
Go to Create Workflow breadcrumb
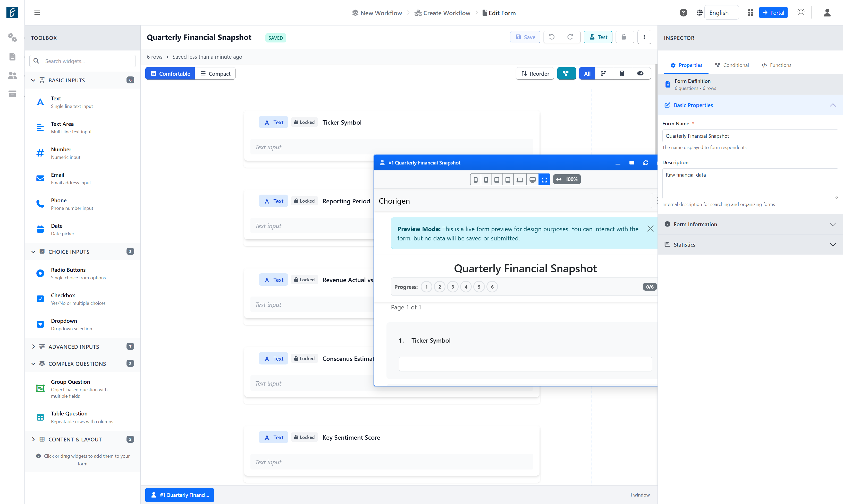coord(443,13)
